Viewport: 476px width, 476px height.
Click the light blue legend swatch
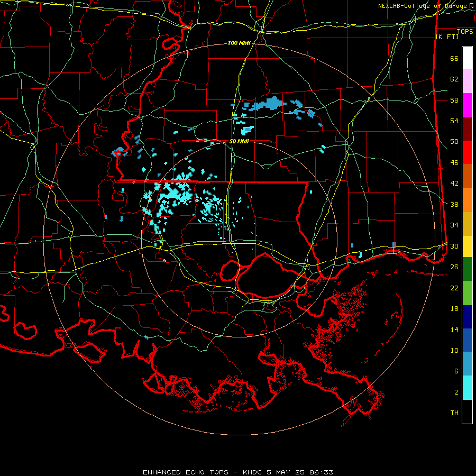[467, 364]
